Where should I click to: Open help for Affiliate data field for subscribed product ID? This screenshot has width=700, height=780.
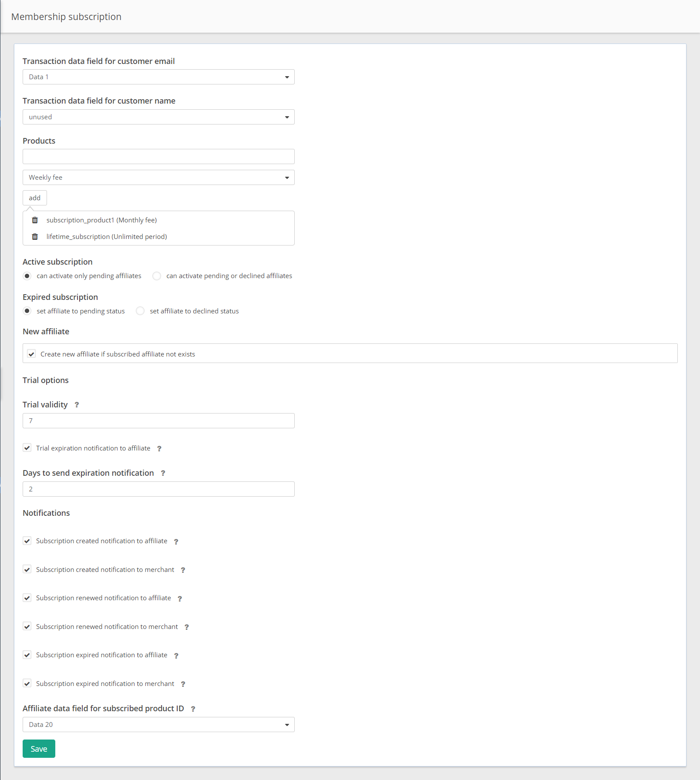(193, 709)
